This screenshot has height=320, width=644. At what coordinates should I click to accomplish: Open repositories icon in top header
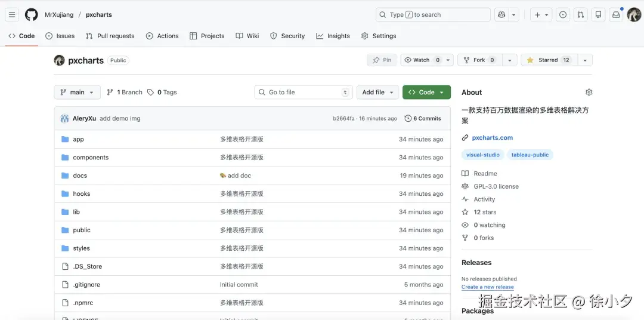point(599,15)
